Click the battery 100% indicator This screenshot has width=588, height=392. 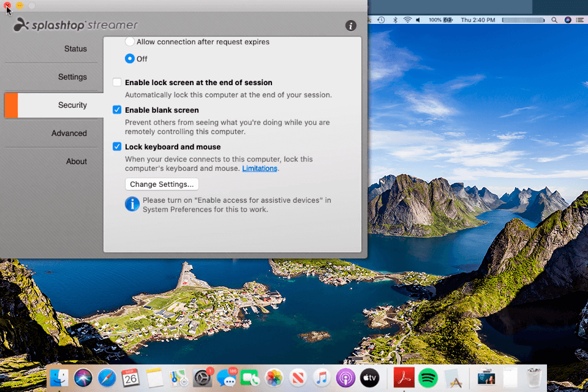[440, 20]
